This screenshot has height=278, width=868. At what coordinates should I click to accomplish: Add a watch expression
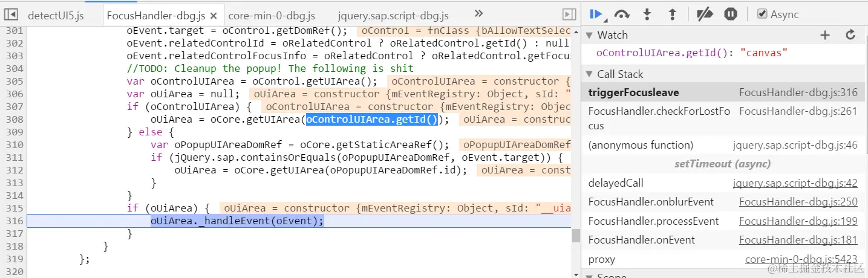tap(825, 35)
